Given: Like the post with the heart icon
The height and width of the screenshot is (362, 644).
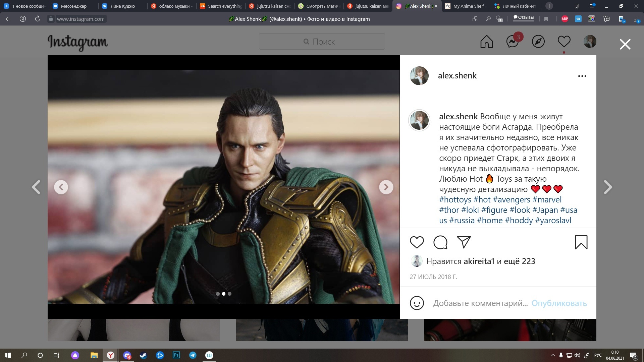Looking at the screenshot, I should tap(417, 242).
